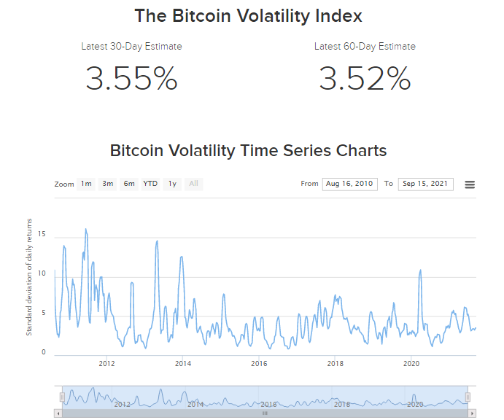Select the 3m zoom range
The image size is (504, 420).
coord(108,184)
